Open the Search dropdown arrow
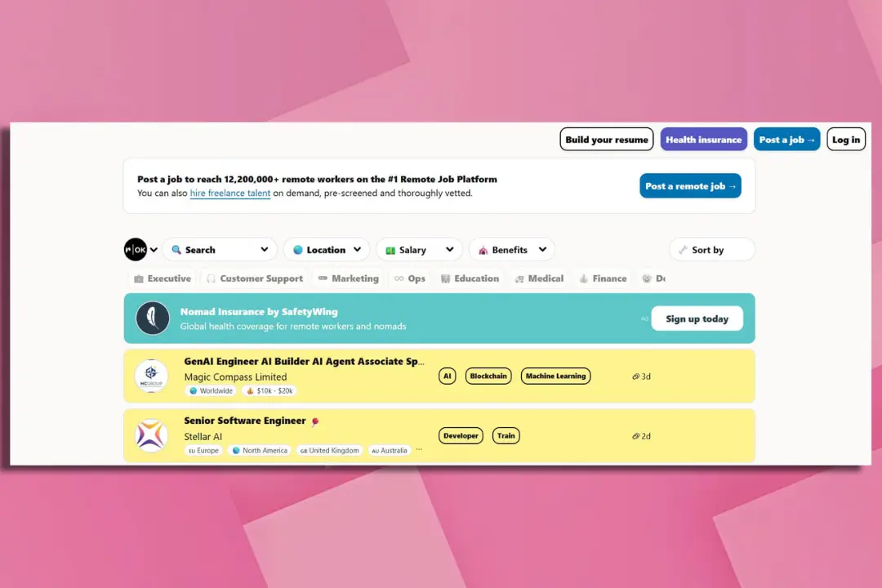 click(265, 249)
